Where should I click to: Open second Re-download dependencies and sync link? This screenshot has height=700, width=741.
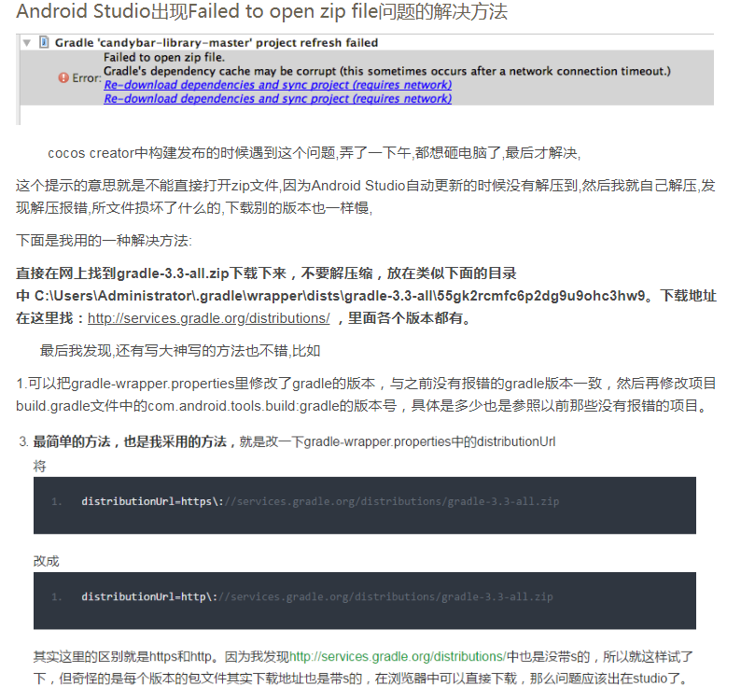click(277, 99)
